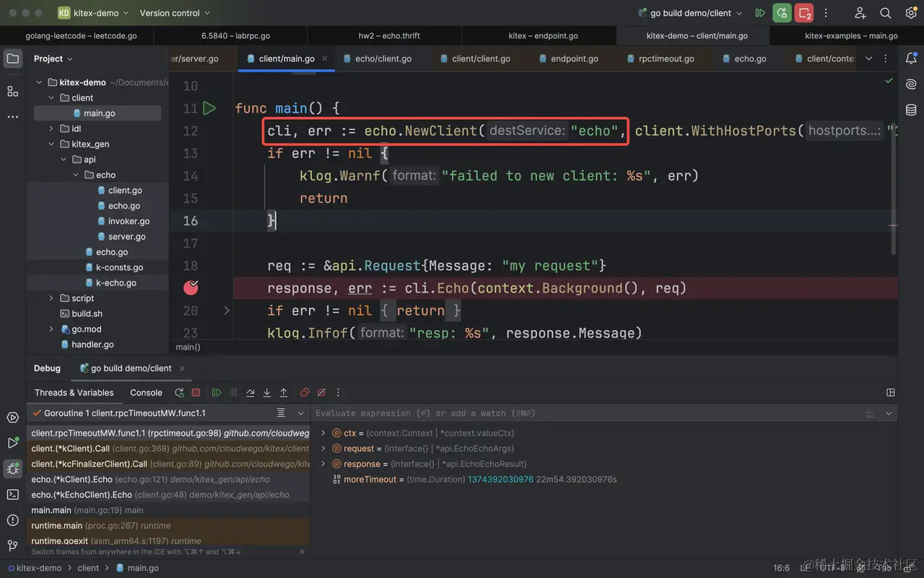Resume the paused program in the debug toolbar
The width and height of the screenshot is (924, 578).
[x=217, y=392]
